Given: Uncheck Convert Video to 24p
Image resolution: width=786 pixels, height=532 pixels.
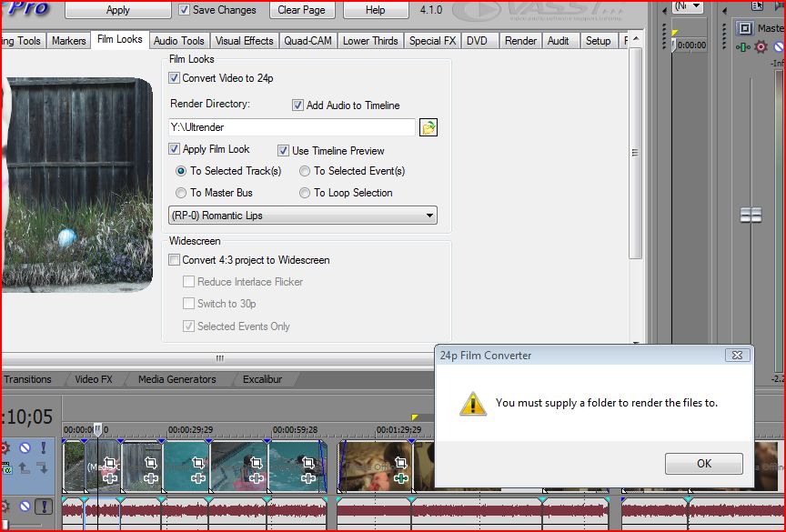Looking at the screenshot, I should [174, 78].
